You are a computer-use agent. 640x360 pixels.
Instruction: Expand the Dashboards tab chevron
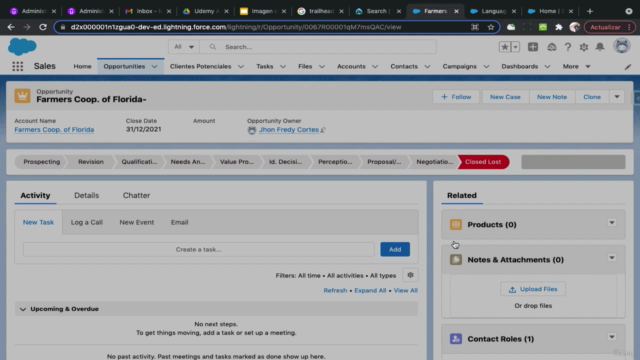[x=547, y=67]
